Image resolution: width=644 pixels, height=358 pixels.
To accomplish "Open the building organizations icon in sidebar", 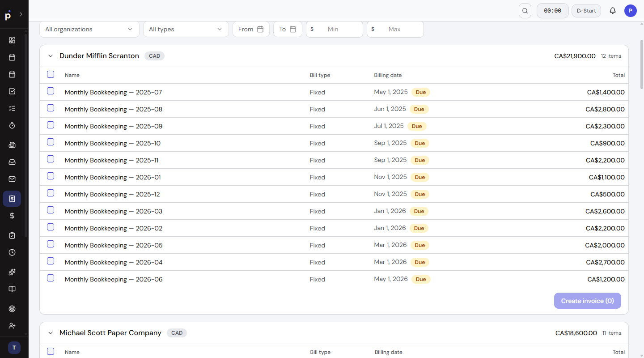I will point(12,145).
